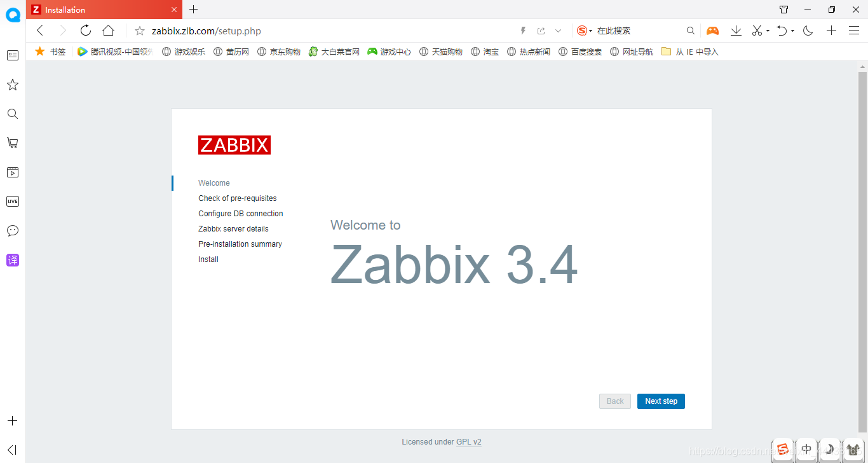Click the plus add-extension toolbar icon
Viewport: 868px width, 463px height.
tap(831, 31)
